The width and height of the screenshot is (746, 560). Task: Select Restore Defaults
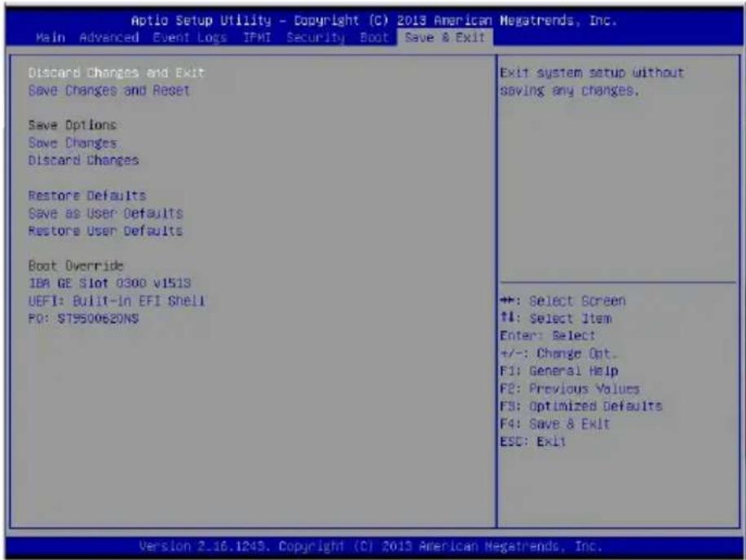point(87,196)
